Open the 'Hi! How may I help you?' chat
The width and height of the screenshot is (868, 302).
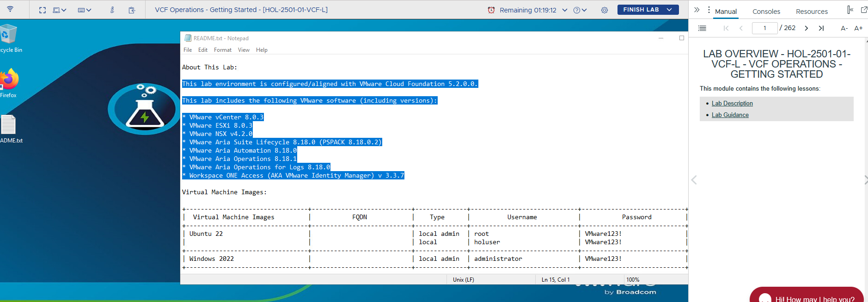point(807,296)
